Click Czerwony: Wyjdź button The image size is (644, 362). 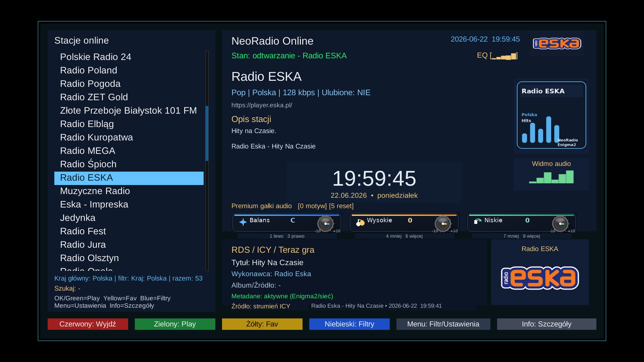tap(88, 324)
